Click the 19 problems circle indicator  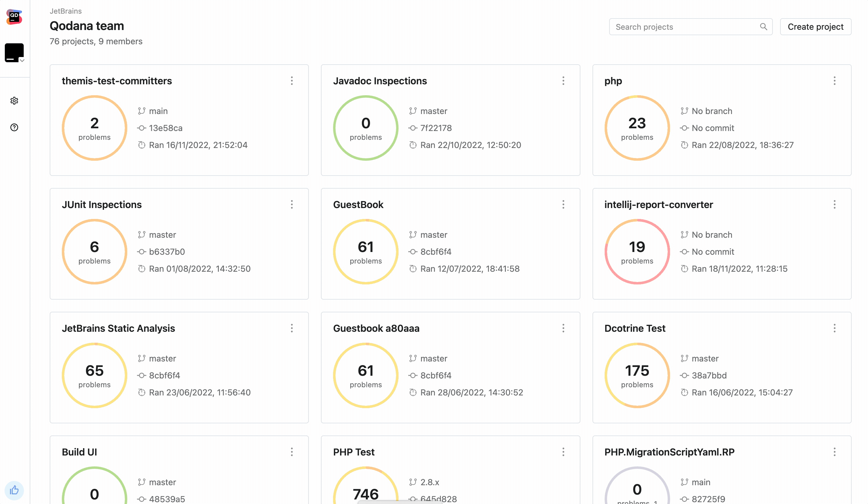(x=637, y=252)
